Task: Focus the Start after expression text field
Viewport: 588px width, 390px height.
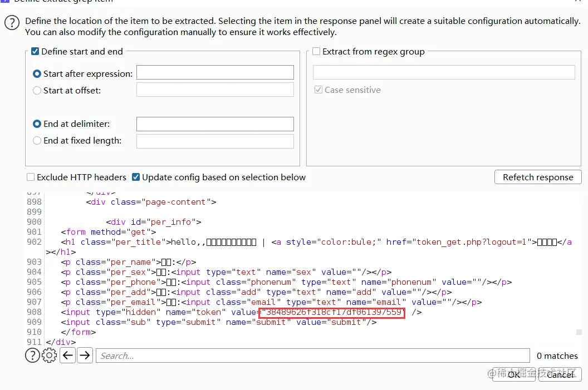Action: coord(215,72)
